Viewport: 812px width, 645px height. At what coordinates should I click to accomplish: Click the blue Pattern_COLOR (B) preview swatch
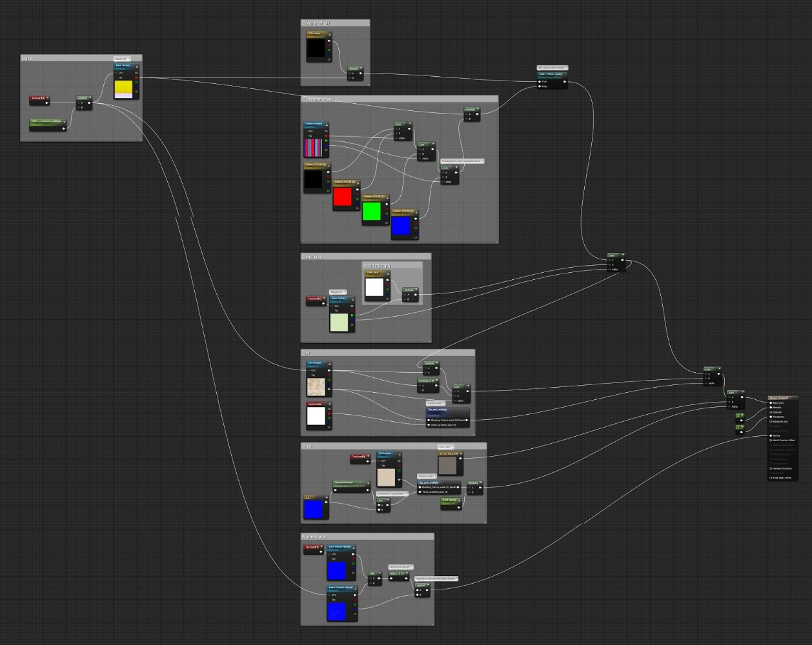point(401,226)
